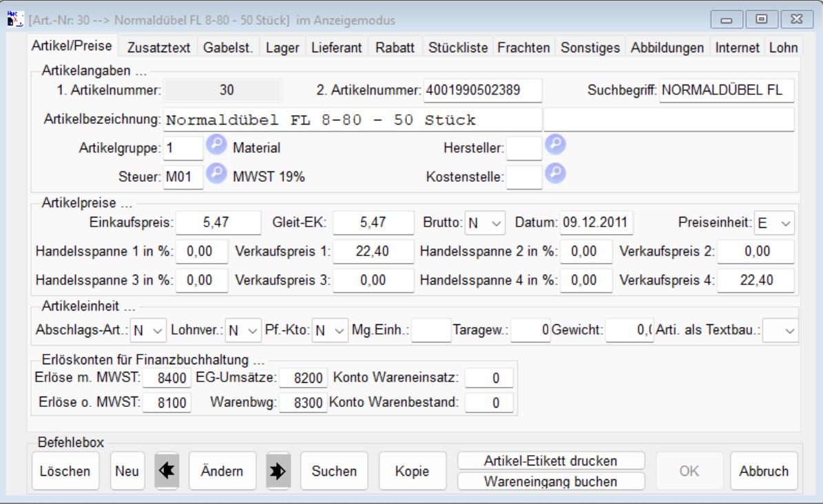Switch to the Lieferant tab
The height and width of the screenshot is (504, 823).
(336, 48)
